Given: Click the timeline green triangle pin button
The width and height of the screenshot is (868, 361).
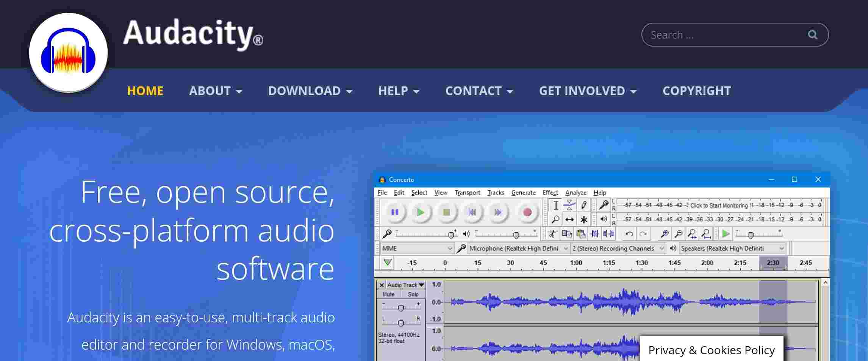Looking at the screenshot, I should pyautogui.click(x=387, y=263).
